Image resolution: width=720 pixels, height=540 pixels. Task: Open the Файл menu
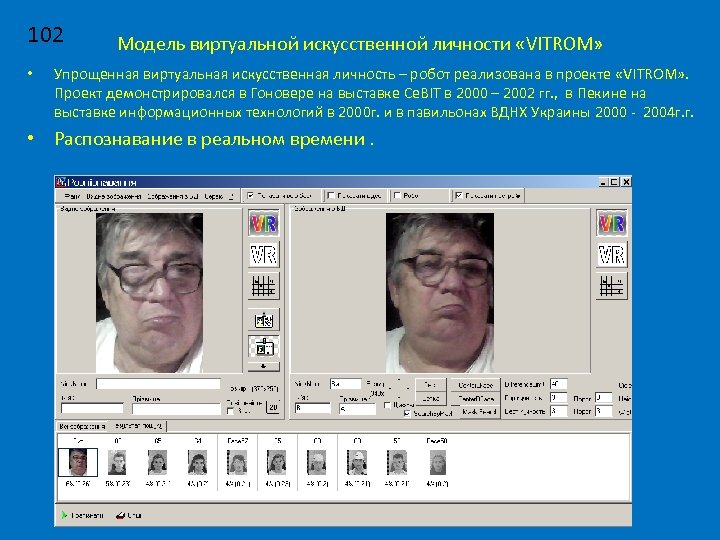(x=73, y=196)
